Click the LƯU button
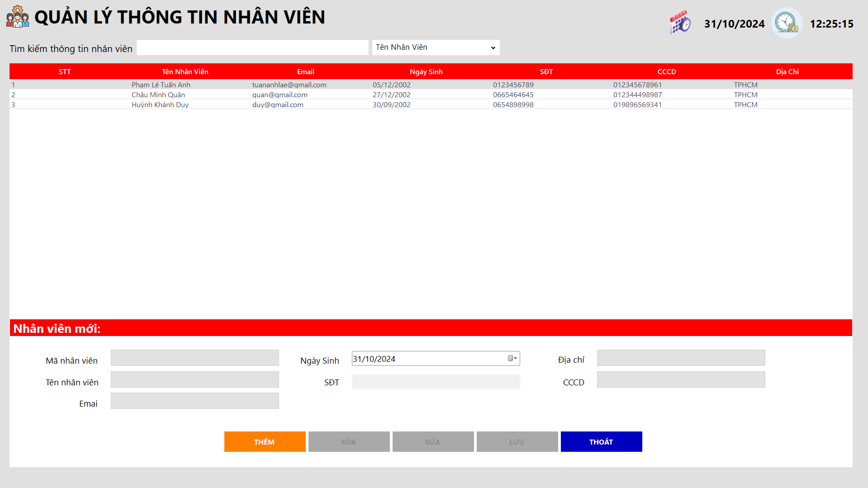 [517, 442]
